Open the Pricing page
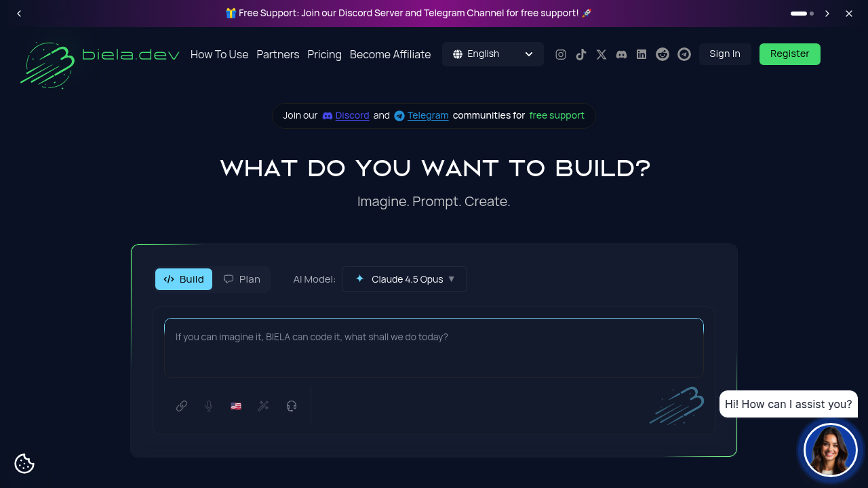 (x=324, y=54)
